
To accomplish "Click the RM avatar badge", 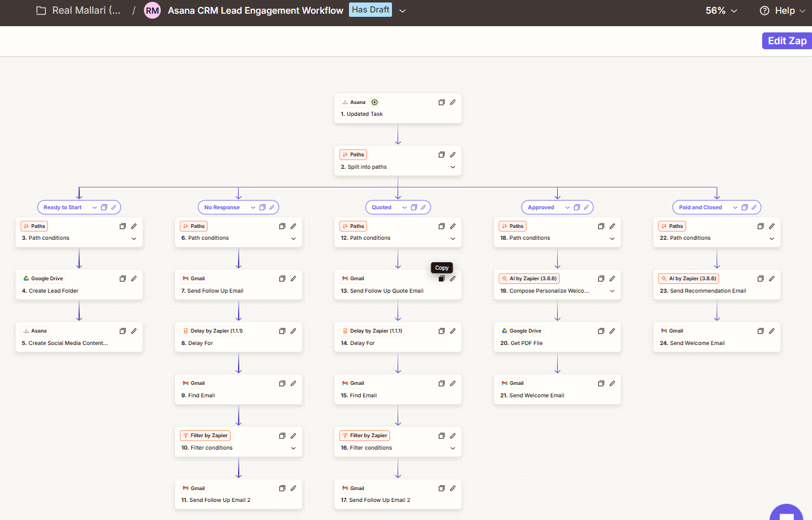I will coord(152,11).
